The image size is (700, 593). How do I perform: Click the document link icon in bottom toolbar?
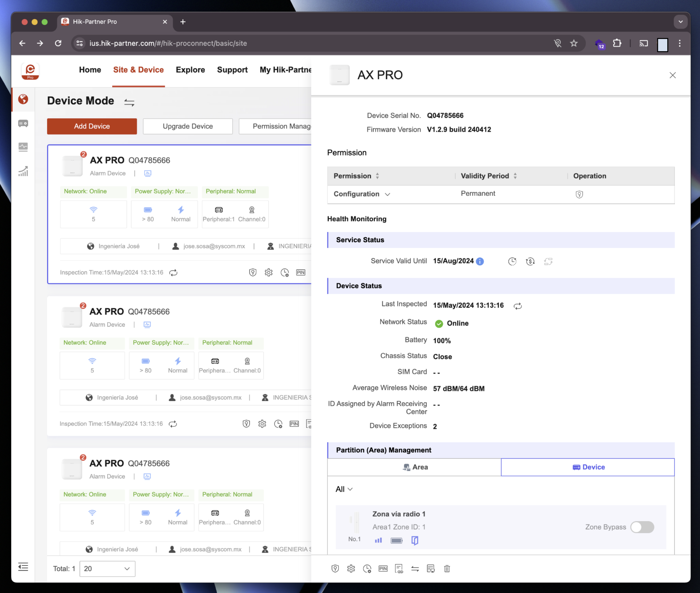399,568
